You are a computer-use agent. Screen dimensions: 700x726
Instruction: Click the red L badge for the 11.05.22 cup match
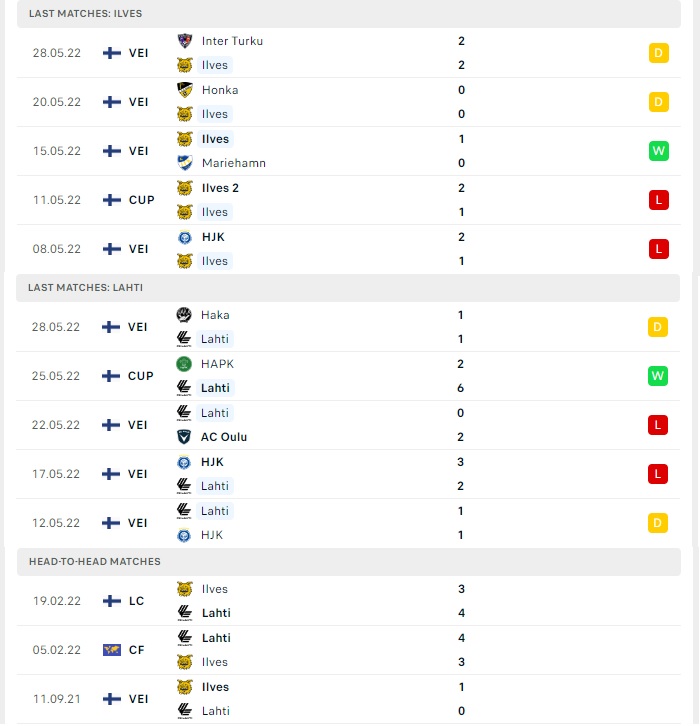pyautogui.click(x=658, y=200)
